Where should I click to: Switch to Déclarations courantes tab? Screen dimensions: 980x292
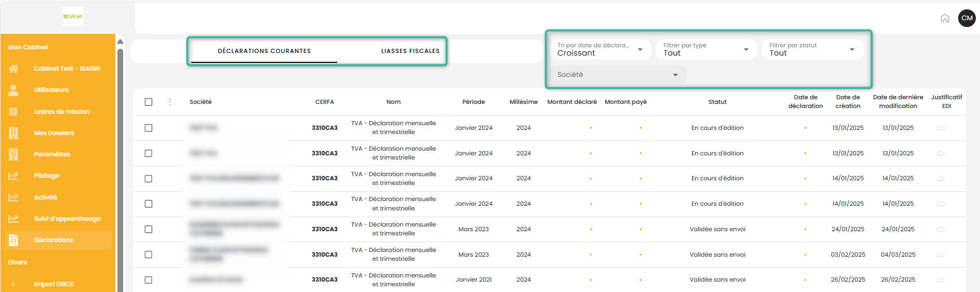click(x=264, y=51)
